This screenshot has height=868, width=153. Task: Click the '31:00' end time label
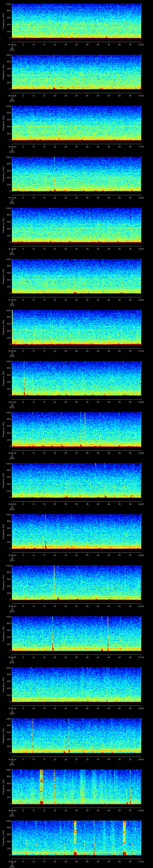pyautogui.click(x=141, y=861)
